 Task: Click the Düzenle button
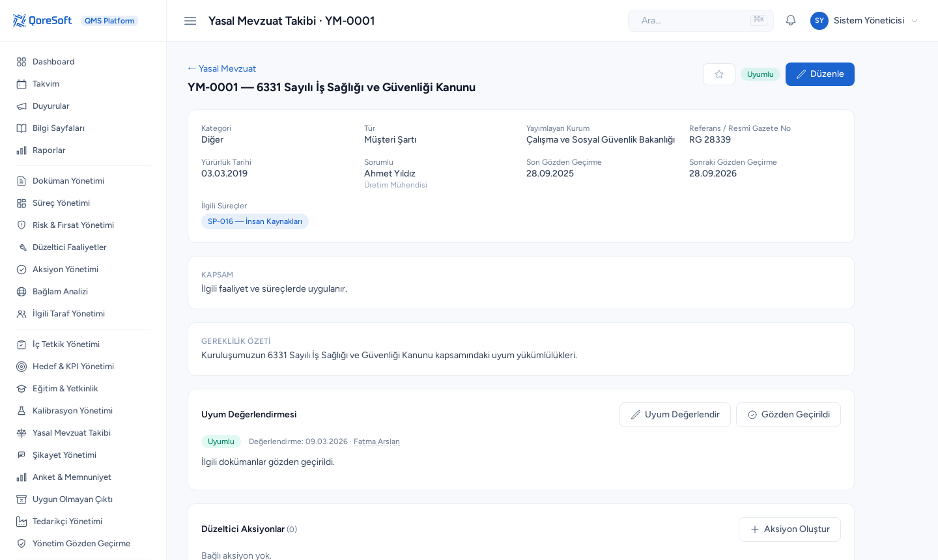click(x=820, y=74)
